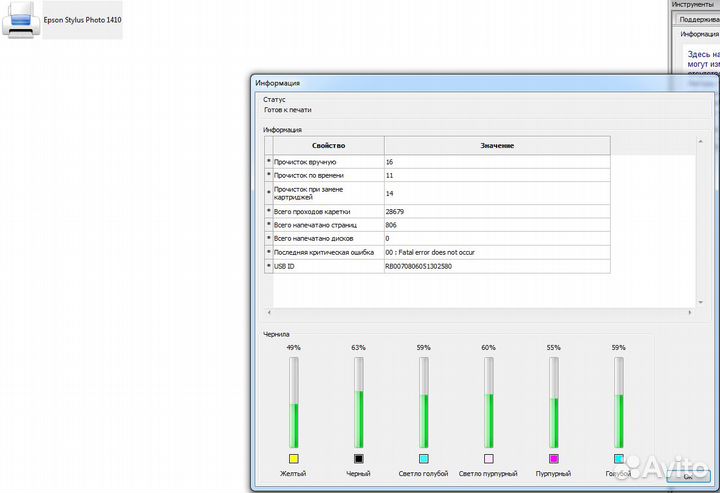Image resolution: width=720 pixels, height=493 pixels.
Task: Click the table's vertical scrollbar up arrow
Action: point(701,141)
